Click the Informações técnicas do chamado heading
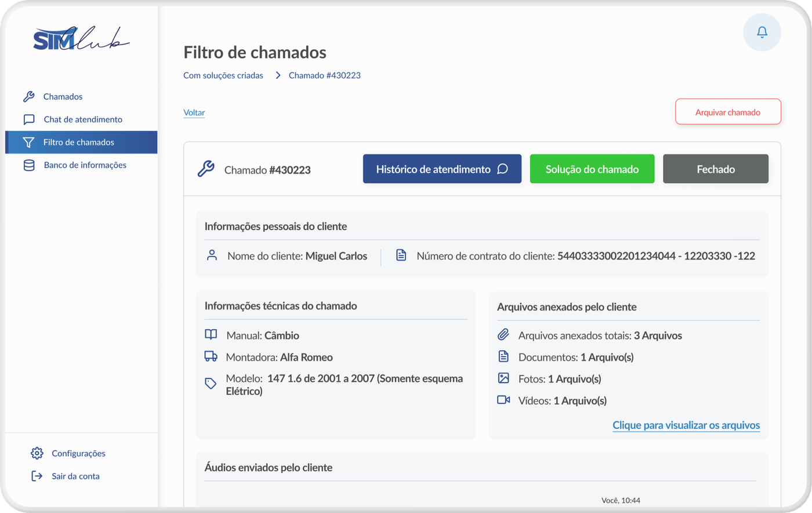The width and height of the screenshot is (812, 513). 281,305
